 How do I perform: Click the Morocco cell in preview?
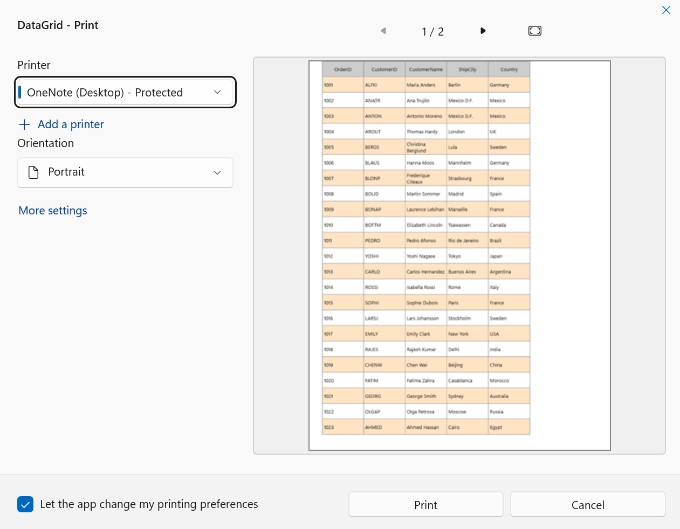click(x=509, y=381)
